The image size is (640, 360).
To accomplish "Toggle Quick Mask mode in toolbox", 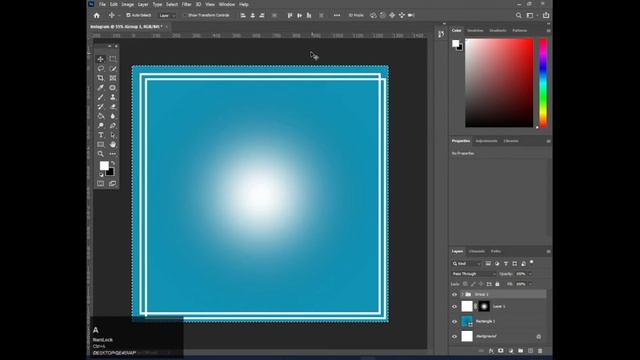I will pos(100,184).
